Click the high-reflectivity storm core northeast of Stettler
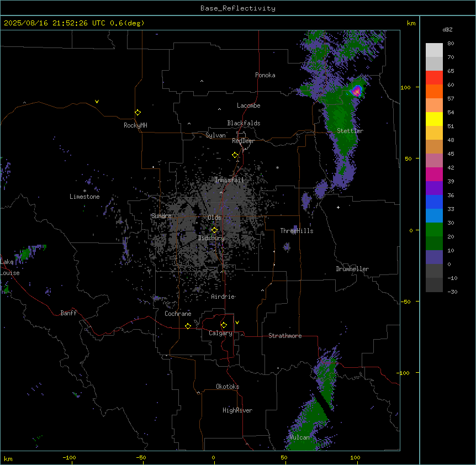Viewport: 476px width, 465px height. pyautogui.click(x=356, y=91)
